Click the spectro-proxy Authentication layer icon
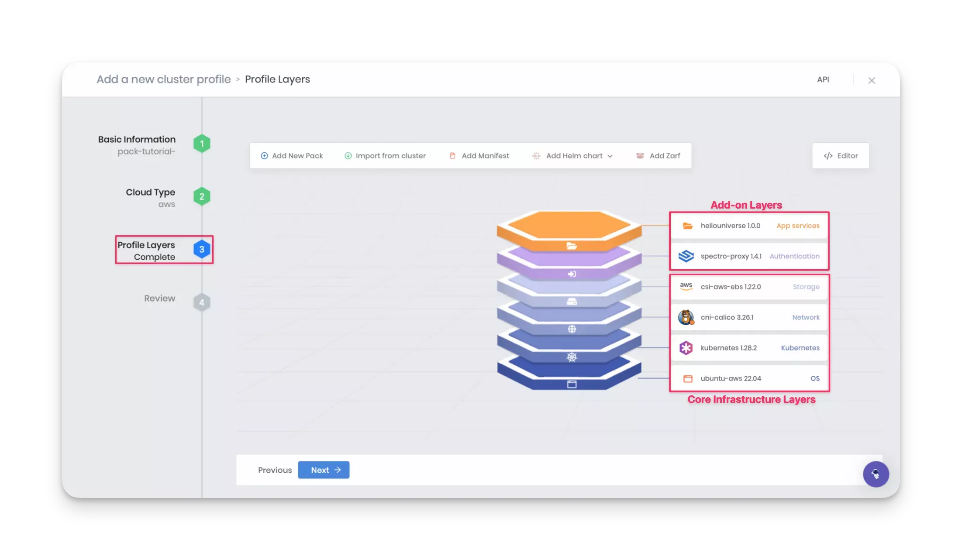This screenshot has height=560, width=962. click(x=687, y=256)
